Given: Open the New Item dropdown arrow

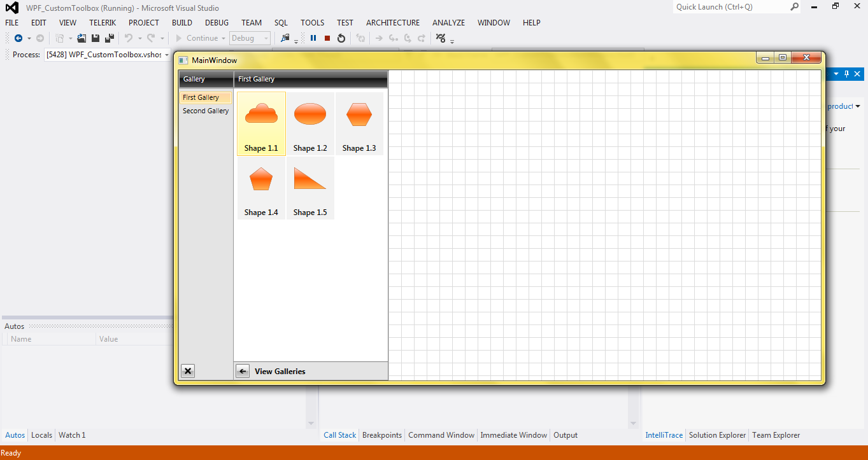Looking at the screenshot, I should coord(71,38).
